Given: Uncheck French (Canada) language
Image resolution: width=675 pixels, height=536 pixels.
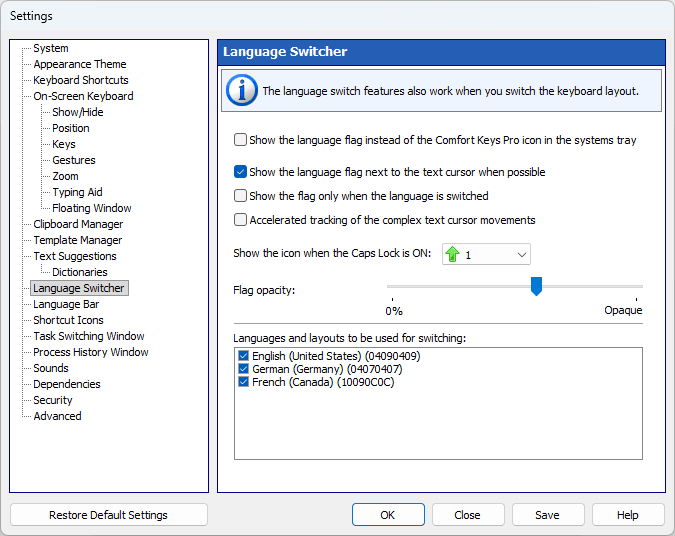Looking at the screenshot, I should (x=243, y=382).
